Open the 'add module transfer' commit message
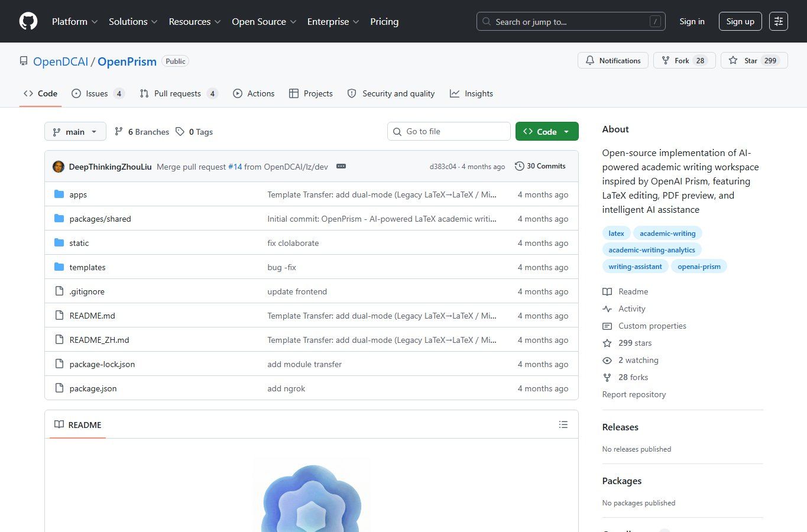The height and width of the screenshot is (532, 807). coord(304,364)
